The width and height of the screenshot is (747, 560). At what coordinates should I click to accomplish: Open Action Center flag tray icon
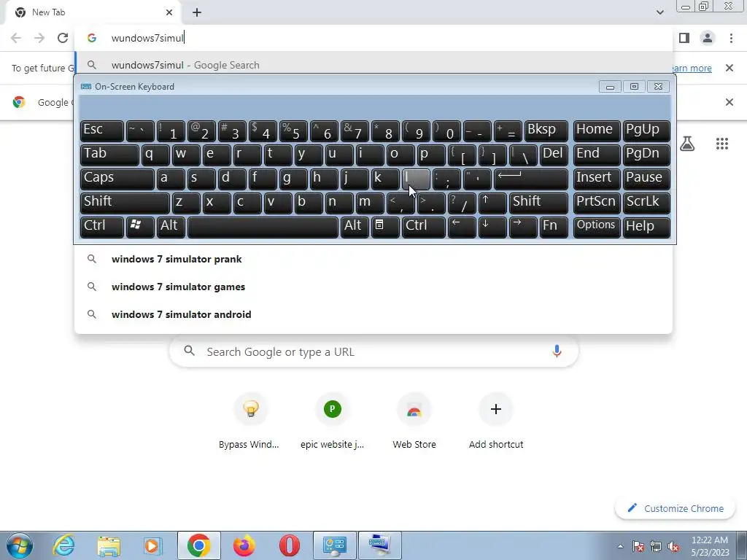638,546
